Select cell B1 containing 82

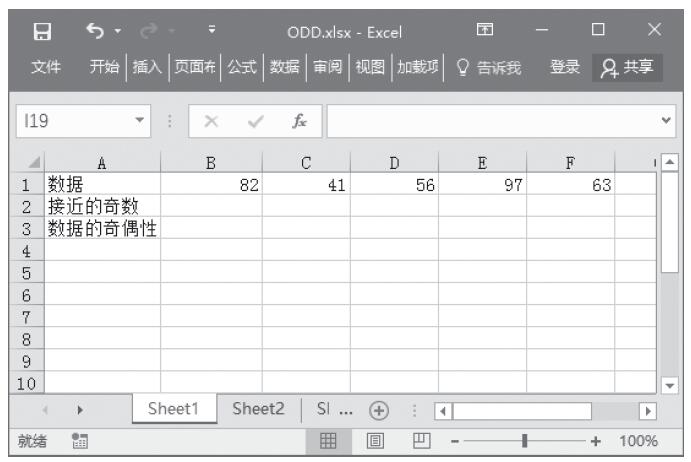point(211,184)
